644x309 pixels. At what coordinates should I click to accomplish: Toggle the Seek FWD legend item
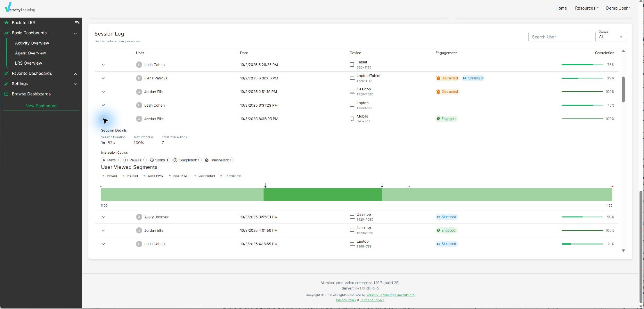coord(153,176)
